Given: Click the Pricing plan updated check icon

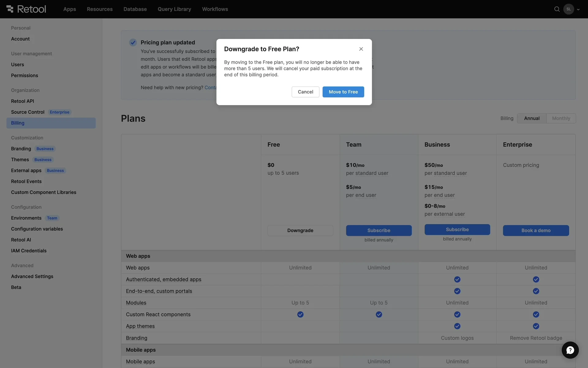Looking at the screenshot, I should 133,42.
